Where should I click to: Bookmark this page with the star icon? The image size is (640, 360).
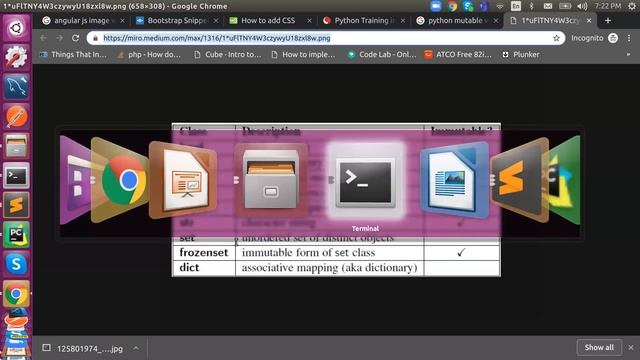(556, 38)
